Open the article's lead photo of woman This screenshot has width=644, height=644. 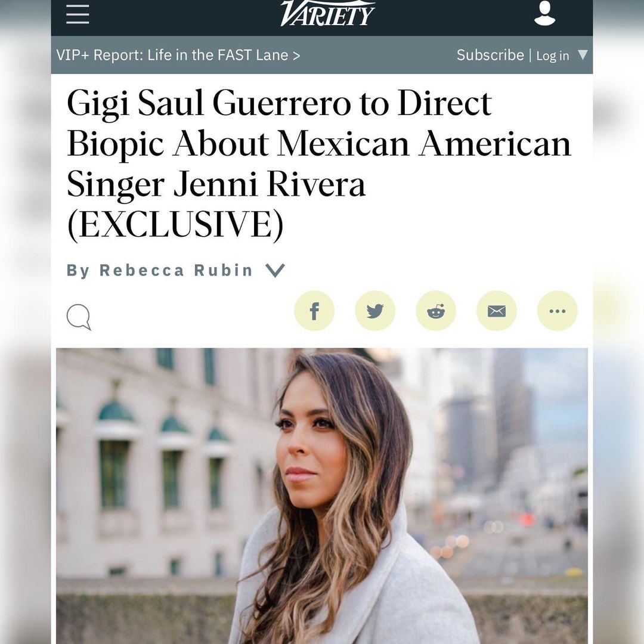pyautogui.click(x=322, y=496)
